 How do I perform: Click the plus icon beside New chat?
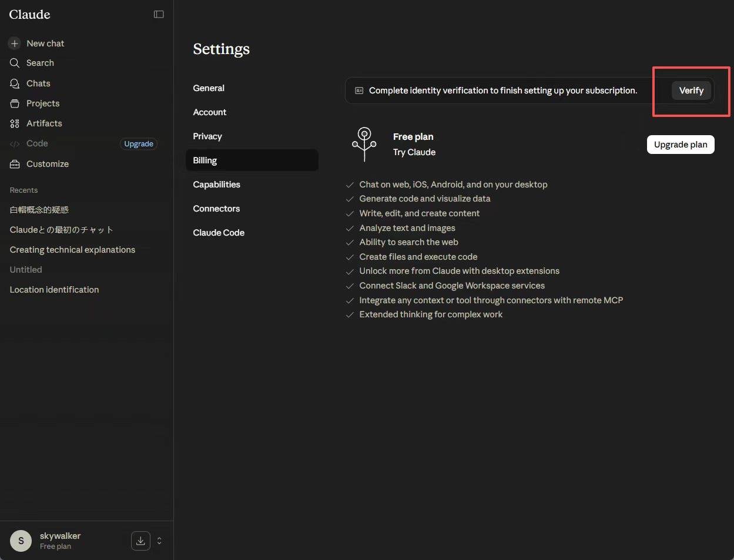15,43
